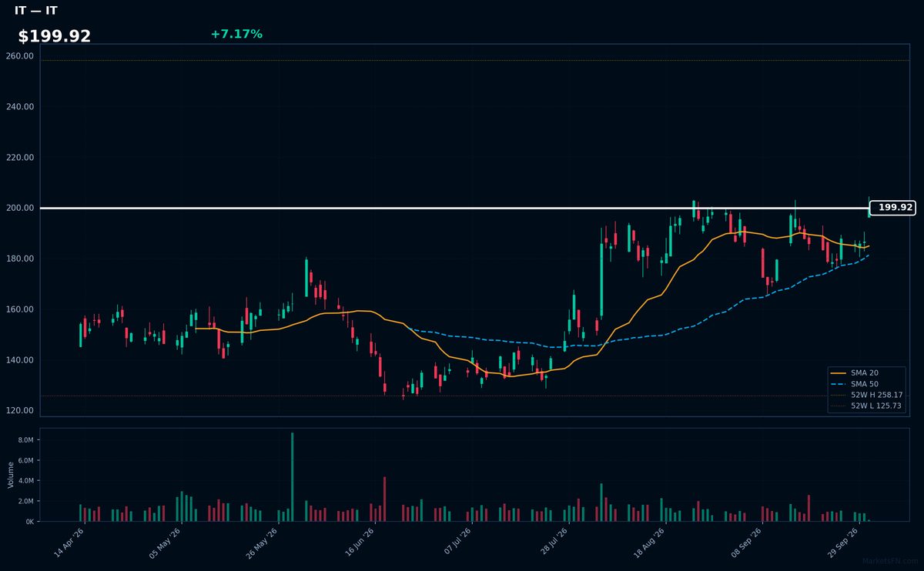This screenshot has height=571, width=924.
Task: Click the 8.0M volume axis label
Action: coord(25,440)
